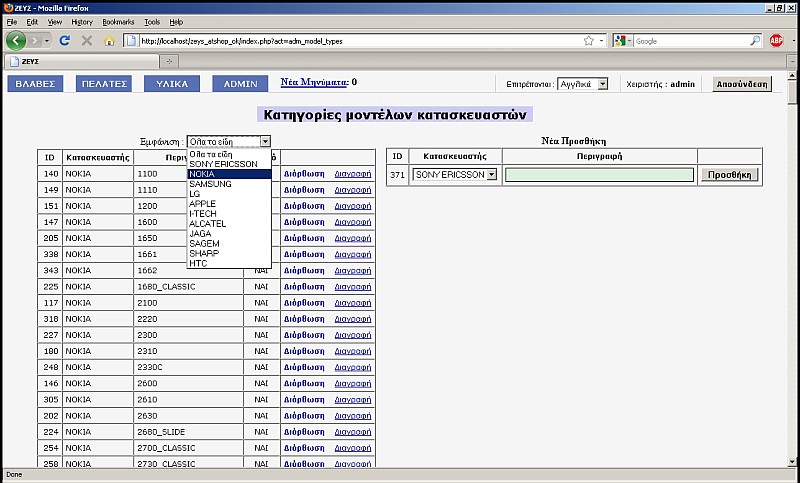Click the page vertical scrollbar down arrow
Screen dimensions: 800x483
(x=792, y=462)
